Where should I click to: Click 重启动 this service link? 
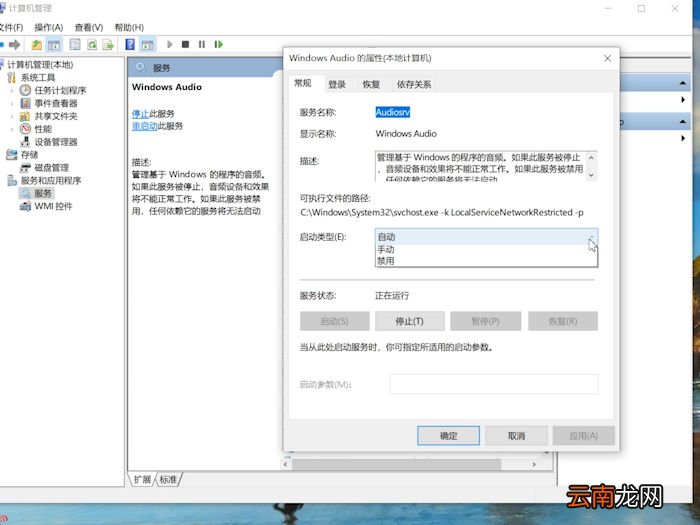[x=145, y=126]
